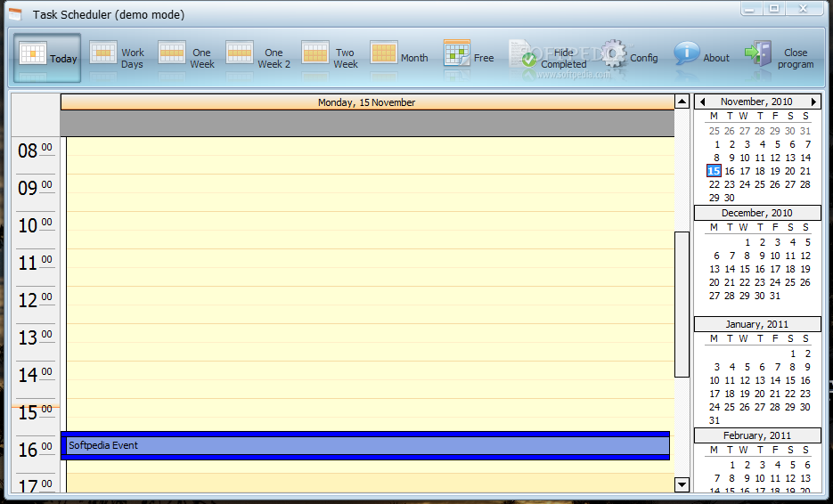The width and height of the screenshot is (833, 504).
Task: Click scroll up arrow of schedule
Action: point(682,102)
